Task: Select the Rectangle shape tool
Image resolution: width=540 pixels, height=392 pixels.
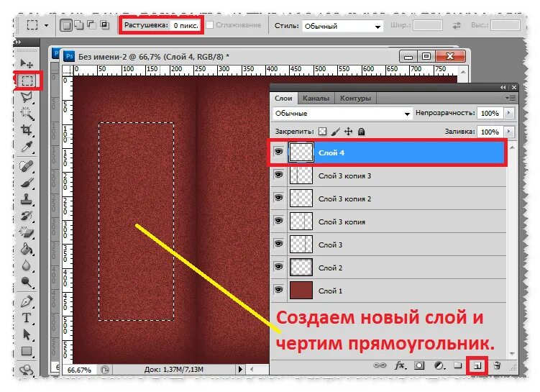Action: 27,351
